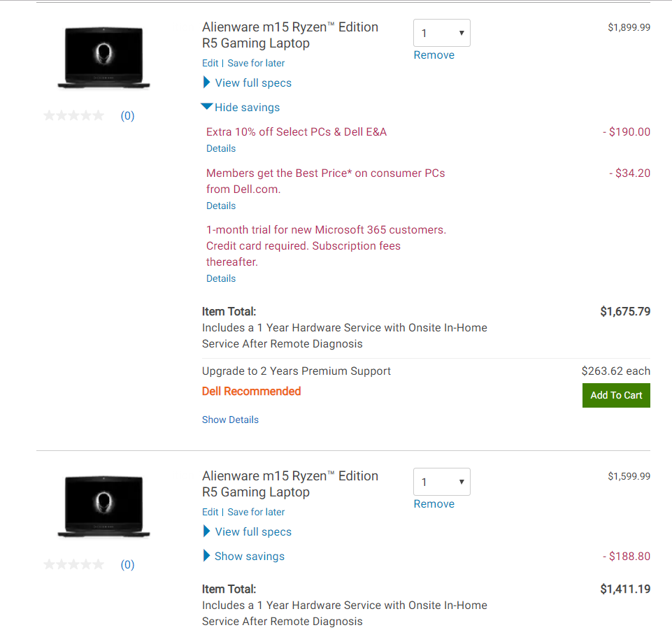Open first laptop's reviews via (0) link
The height and width of the screenshot is (630, 672).
pos(127,115)
